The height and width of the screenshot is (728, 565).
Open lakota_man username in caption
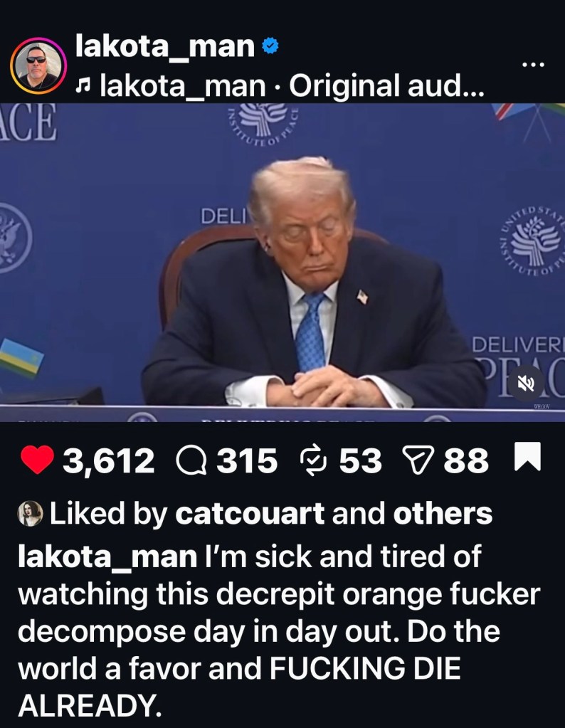(x=107, y=556)
